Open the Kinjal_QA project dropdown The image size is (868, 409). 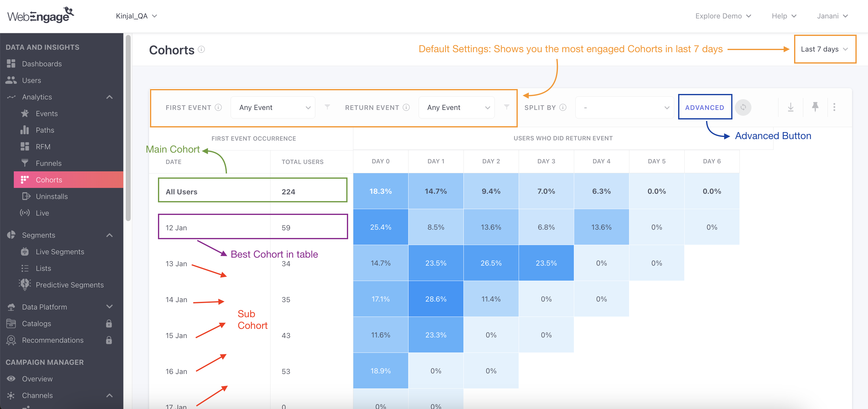(x=136, y=16)
